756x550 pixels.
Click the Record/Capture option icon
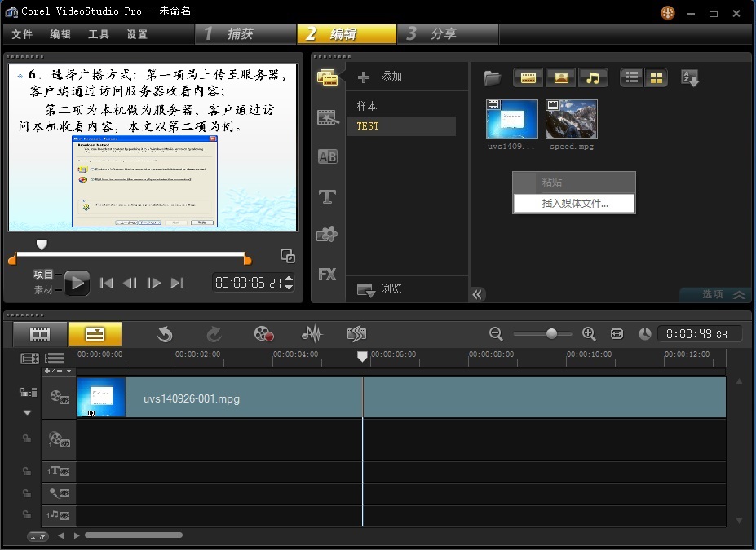263,333
